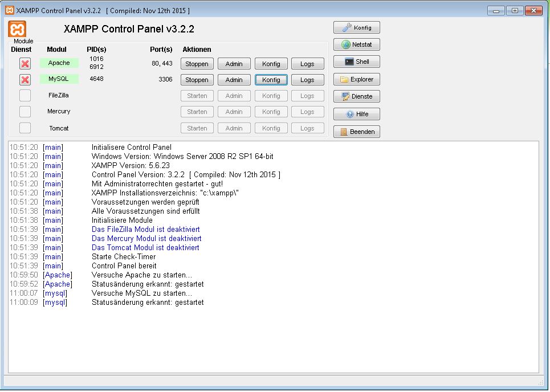Open the MySQL Konfig button
The image size is (550, 392).
pyautogui.click(x=271, y=80)
